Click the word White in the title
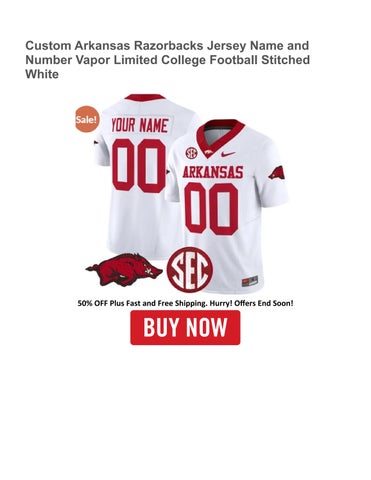 coord(42,74)
